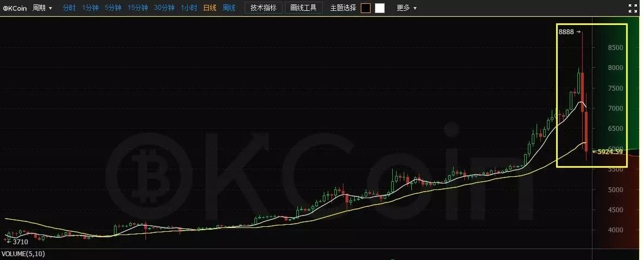Click the 5924.59 current price label

(607, 151)
